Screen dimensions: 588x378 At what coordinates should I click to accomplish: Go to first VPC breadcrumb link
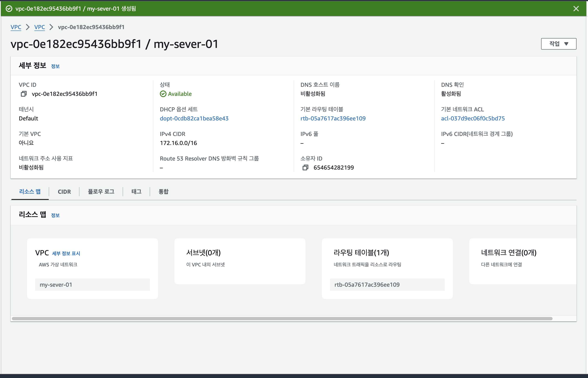tap(16, 27)
